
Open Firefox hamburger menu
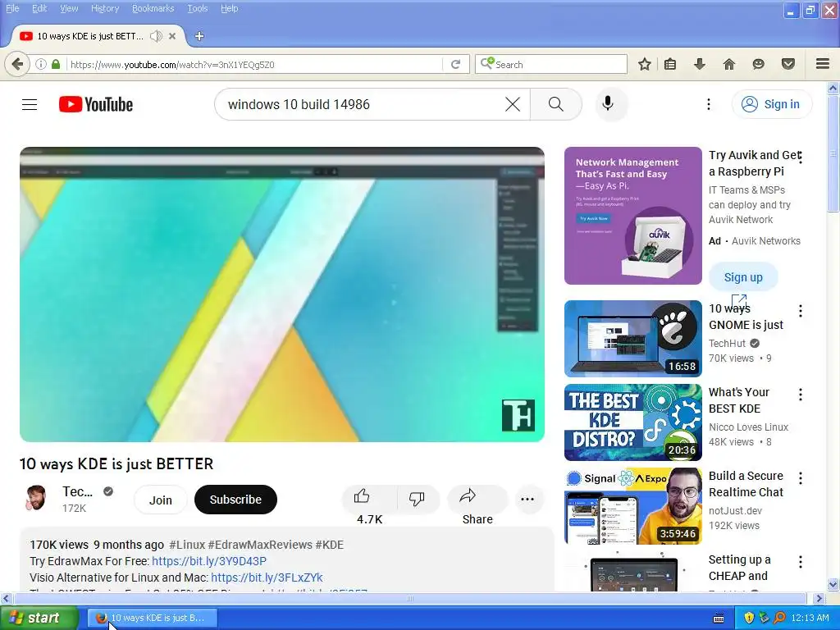coord(823,64)
